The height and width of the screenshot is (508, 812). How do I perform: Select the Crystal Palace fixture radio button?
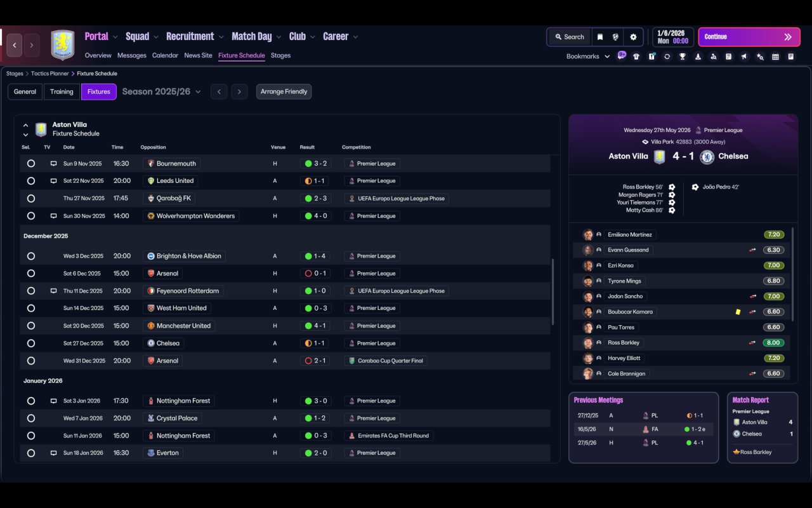tap(30, 418)
